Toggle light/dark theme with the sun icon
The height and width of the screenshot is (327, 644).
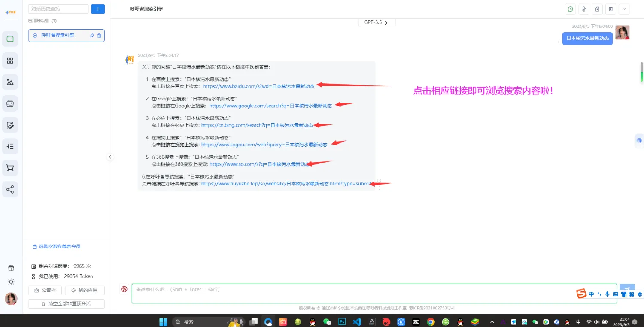pyautogui.click(x=11, y=282)
